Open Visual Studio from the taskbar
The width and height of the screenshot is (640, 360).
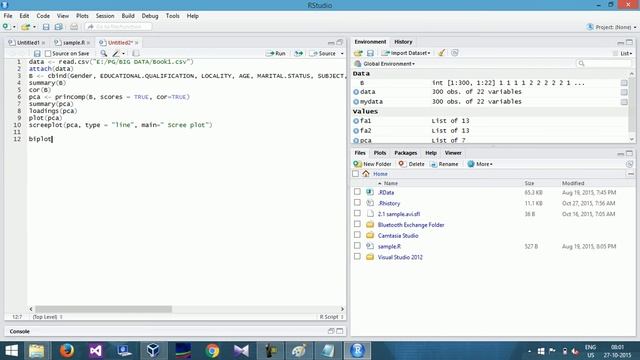click(96, 351)
